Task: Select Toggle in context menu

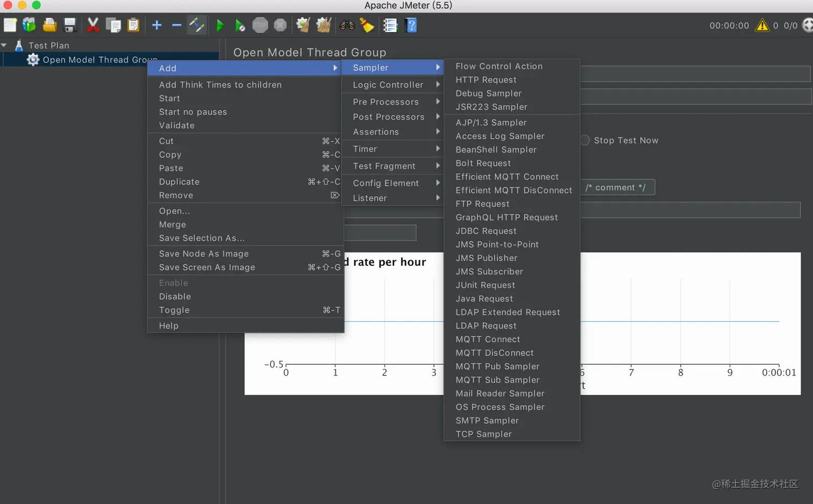Action: point(246,310)
